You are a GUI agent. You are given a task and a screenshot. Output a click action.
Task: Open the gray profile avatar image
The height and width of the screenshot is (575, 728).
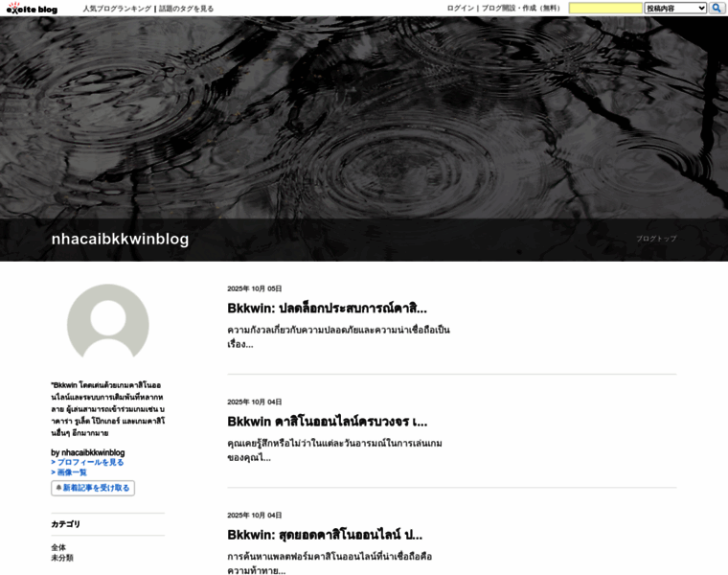(x=107, y=321)
